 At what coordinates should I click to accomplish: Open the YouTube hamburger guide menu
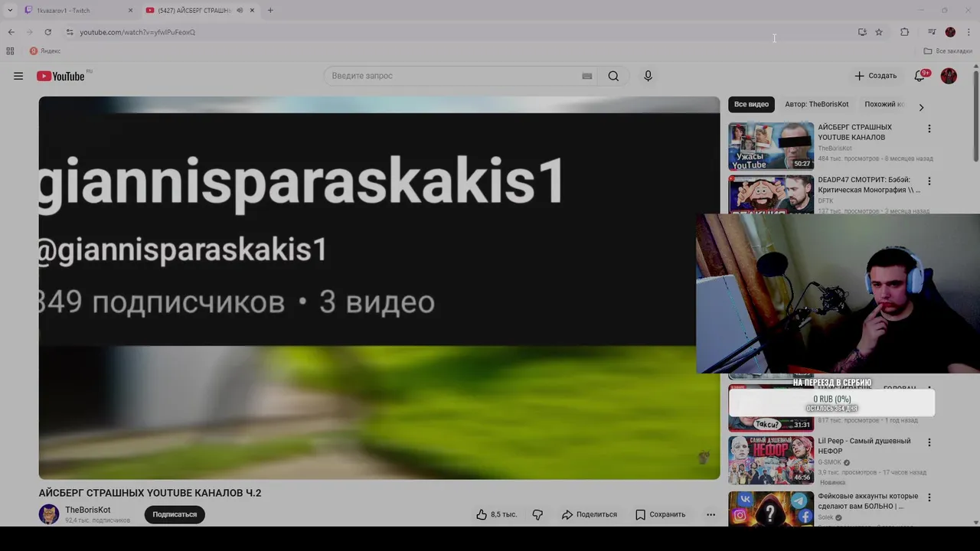[x=18, y=76]
